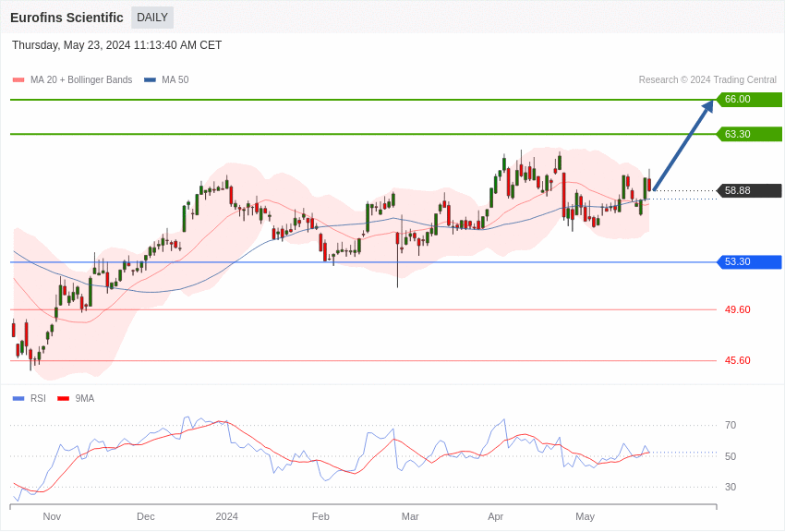Click the pink MA 20 + Bollinger Bands swatch
The width and height of the screenshot is (785, 532).
point(18,80)
